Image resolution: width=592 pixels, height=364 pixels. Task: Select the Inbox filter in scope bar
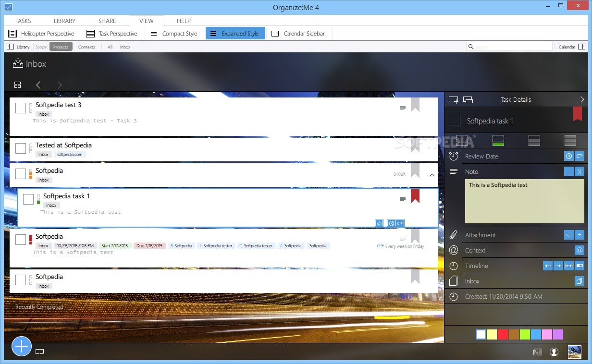[x=125, y=47]
